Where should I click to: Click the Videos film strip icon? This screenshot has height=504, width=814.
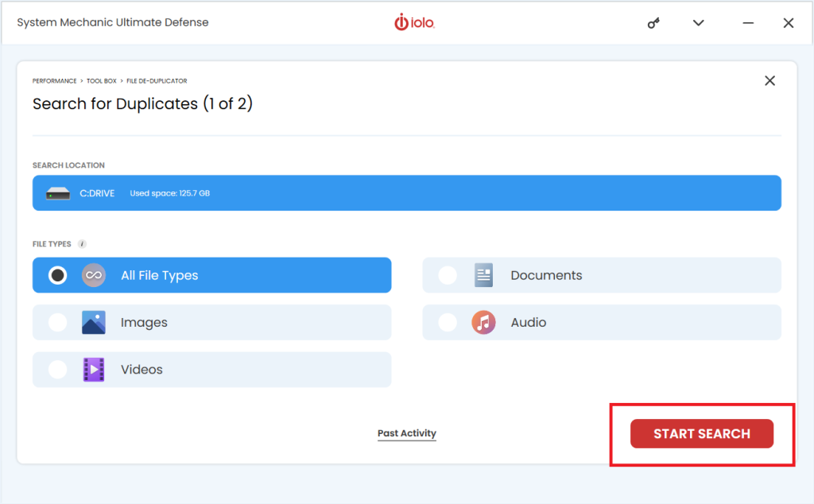pos(93,369)
